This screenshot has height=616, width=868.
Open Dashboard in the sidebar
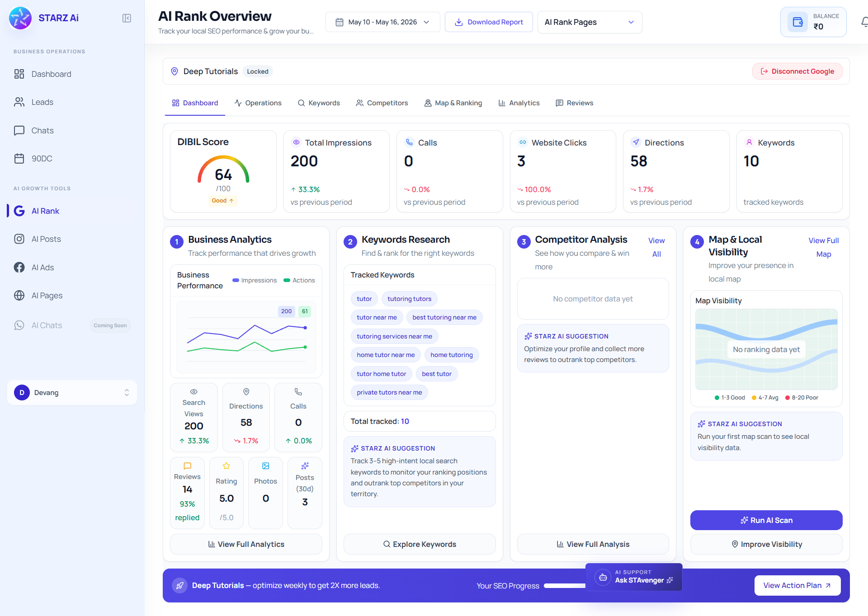pos(72,74)
